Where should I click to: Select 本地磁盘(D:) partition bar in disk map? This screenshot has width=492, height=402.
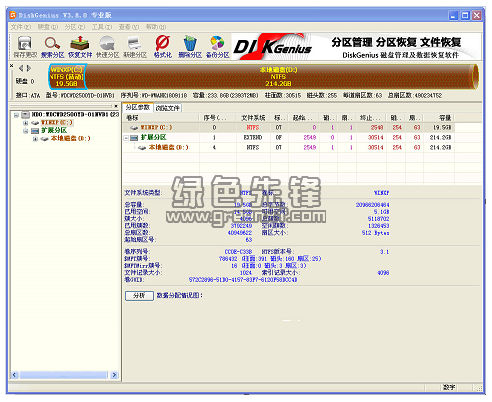tap(278, 77)
